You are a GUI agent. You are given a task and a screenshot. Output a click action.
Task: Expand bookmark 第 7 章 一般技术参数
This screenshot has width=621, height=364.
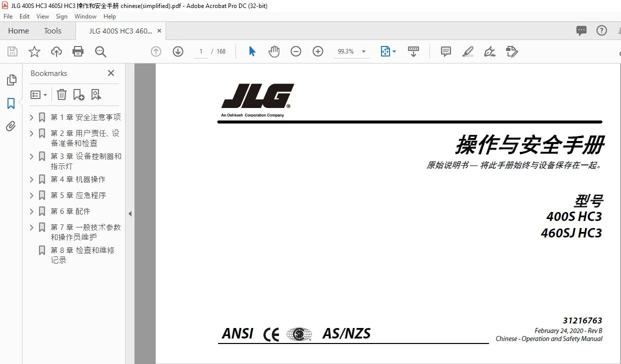(x=31, y=227)
